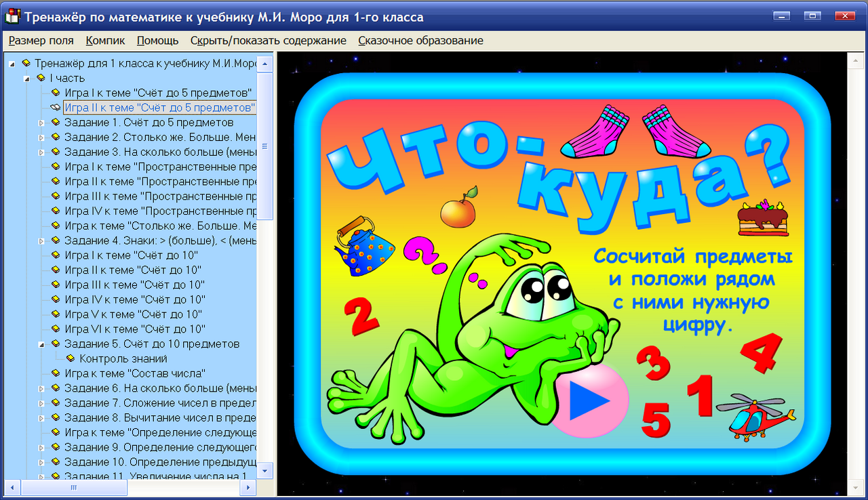Expand "Задание 8. Вычитание чисел" node
The height and width of the screenshot is (500, 868).
tap(41, 418)
